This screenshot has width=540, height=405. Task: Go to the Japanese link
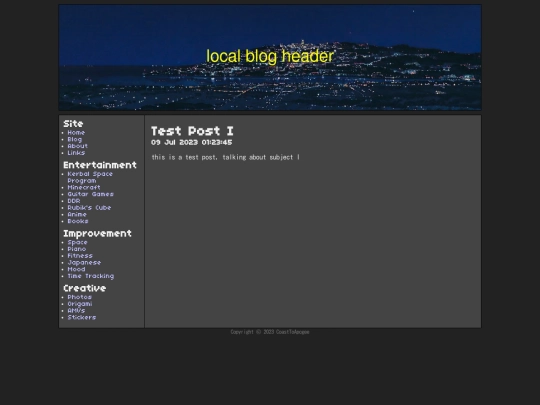[84, 263]
